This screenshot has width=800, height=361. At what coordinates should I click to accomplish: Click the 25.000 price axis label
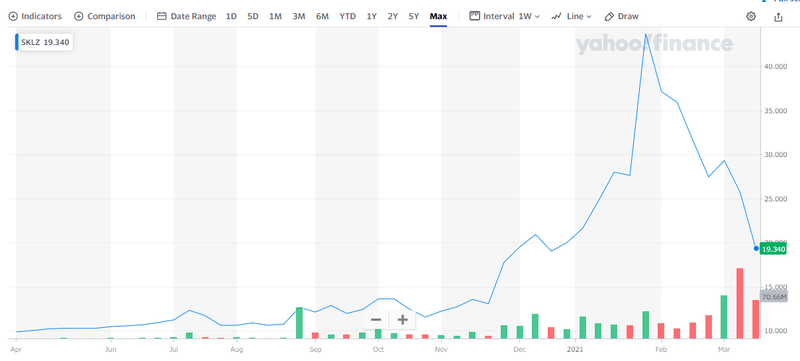775,199
